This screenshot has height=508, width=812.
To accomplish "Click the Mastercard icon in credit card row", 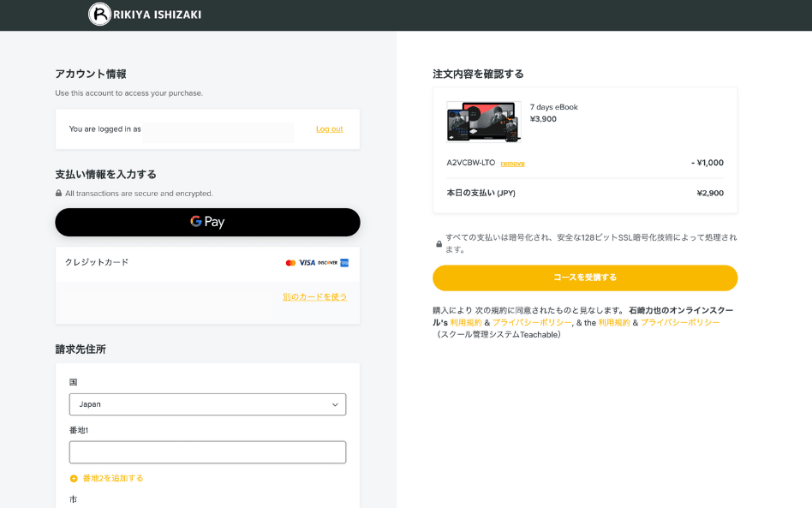I will point(290,263).
